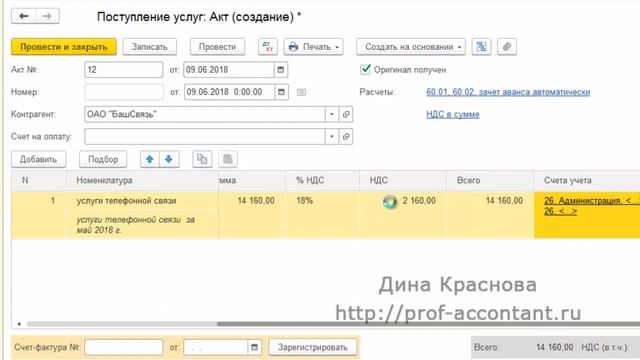This screenshot has height=360, width=640.
Task: Open related documents structure icon
Action: pyautogui.click(x=481, y=47)
